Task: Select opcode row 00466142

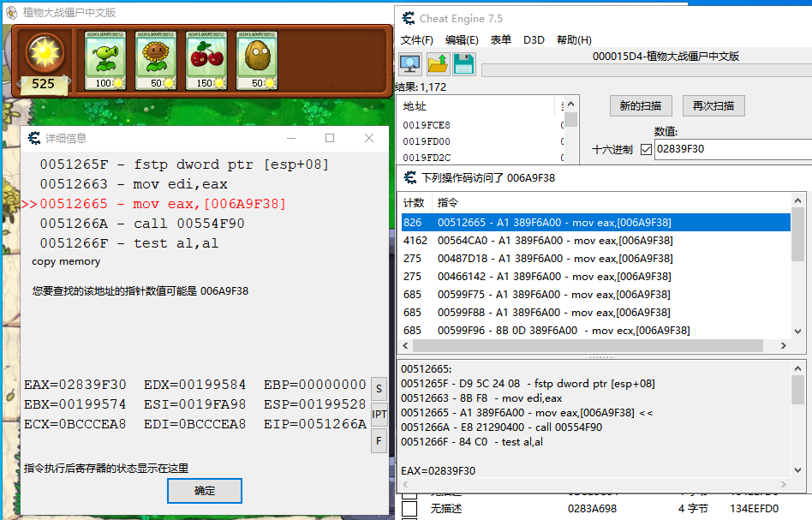Action: (x=595, y=277)
